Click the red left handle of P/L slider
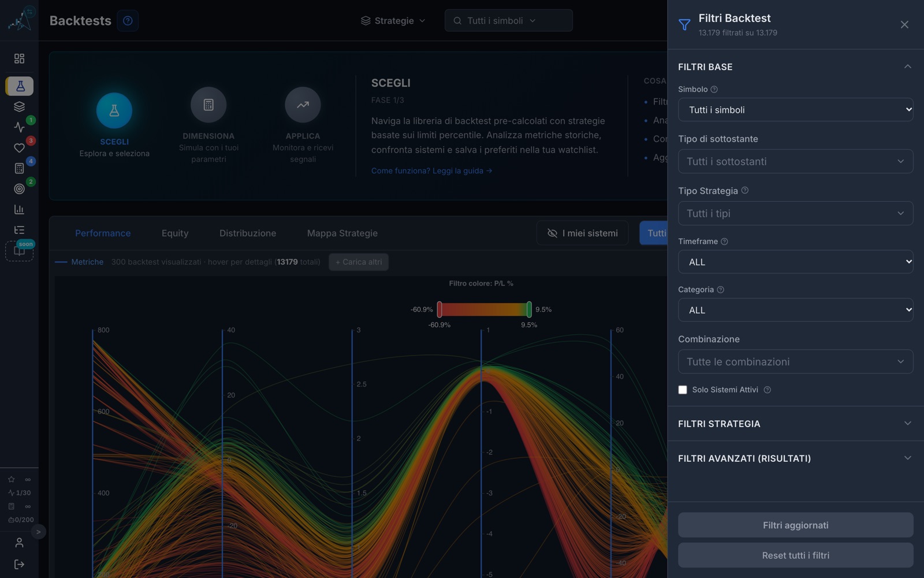 tap(439, 309)
